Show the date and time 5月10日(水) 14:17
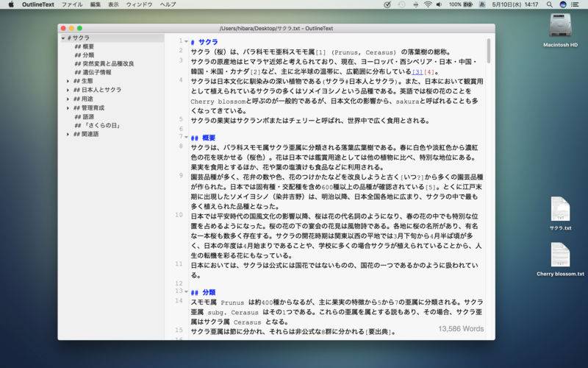The height and width of the screenshot is (368, 588). (x=515, y=4)
